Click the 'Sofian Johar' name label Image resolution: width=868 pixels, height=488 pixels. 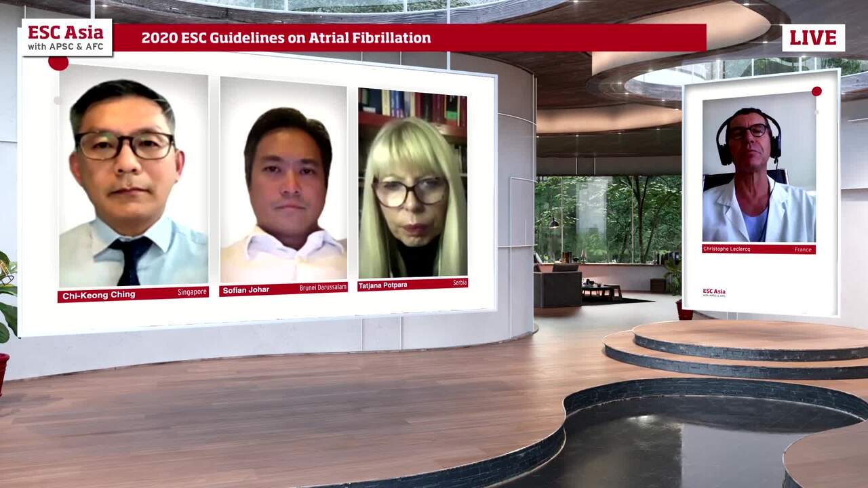point(246,290)
